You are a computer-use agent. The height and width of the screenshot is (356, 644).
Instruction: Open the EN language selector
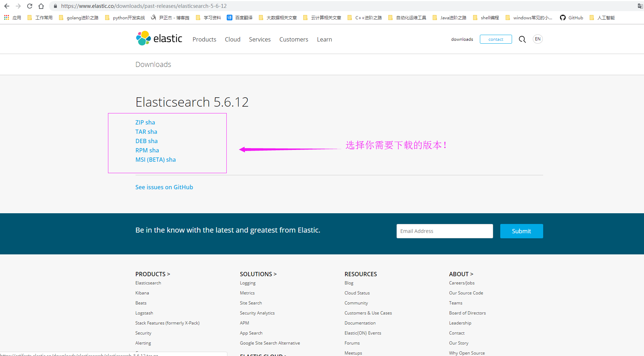tap(537, 39)
